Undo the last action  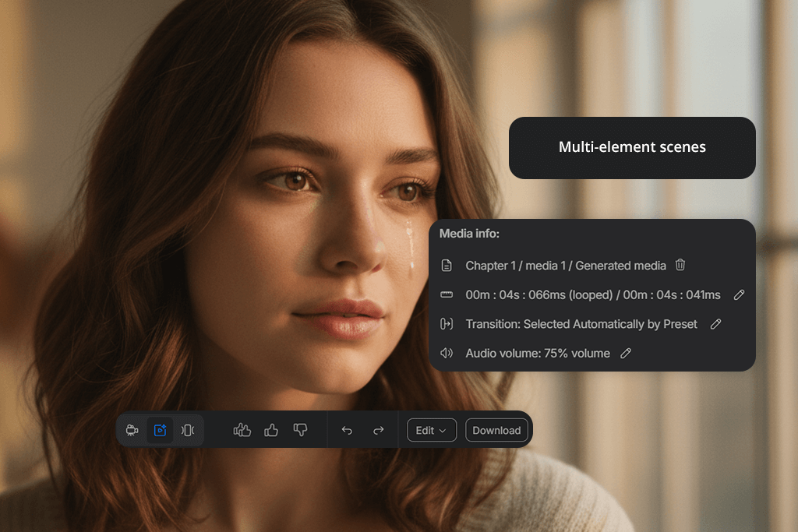point(347,430)
